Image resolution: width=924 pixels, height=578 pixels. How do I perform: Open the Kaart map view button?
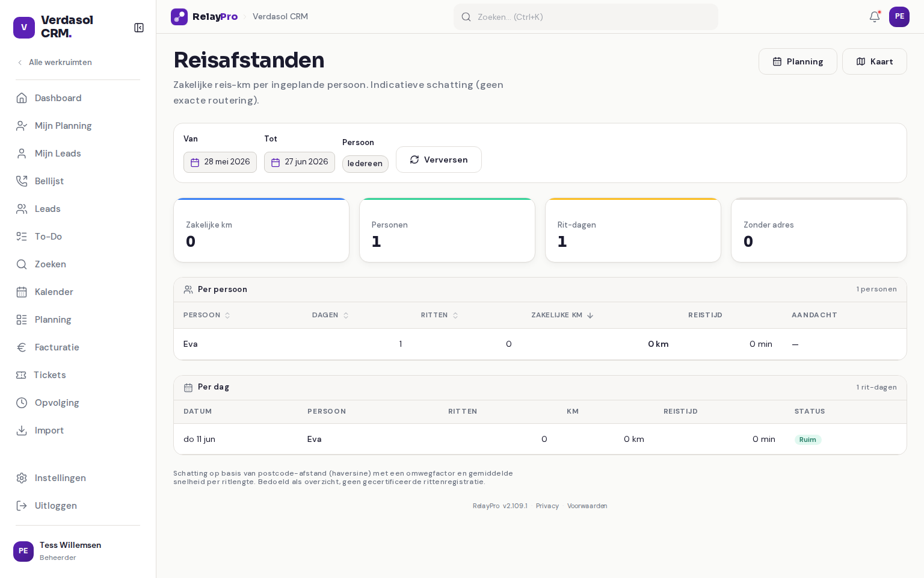[875, 61]
